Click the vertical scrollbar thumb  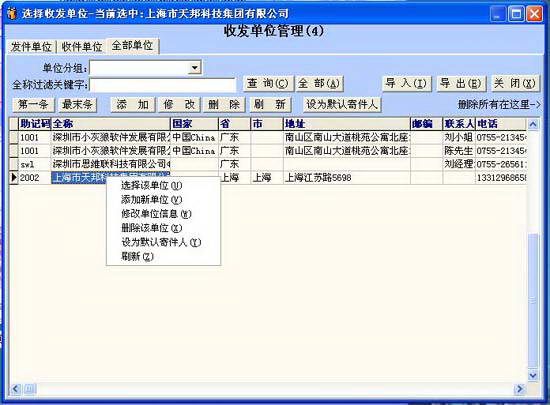533,301
